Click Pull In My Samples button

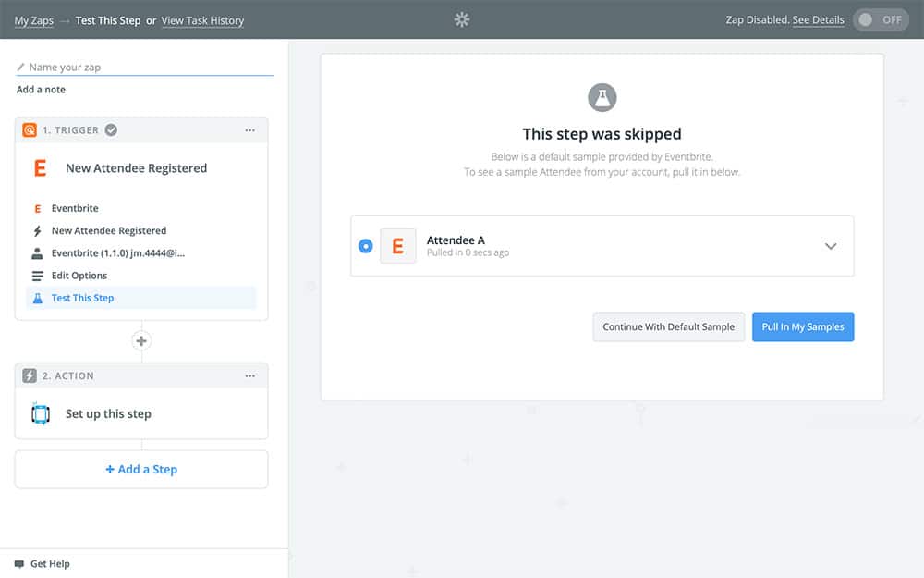(803, 326)
